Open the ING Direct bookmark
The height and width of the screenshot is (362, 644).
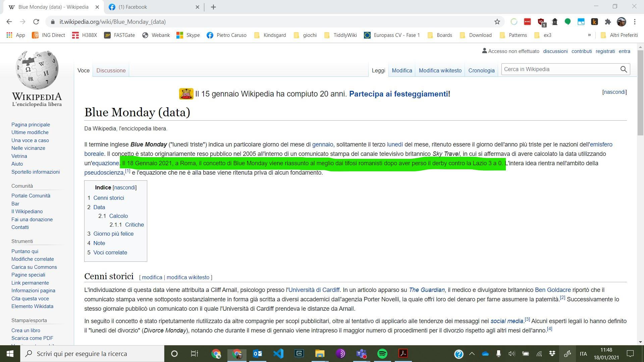(x=48, y=35)
